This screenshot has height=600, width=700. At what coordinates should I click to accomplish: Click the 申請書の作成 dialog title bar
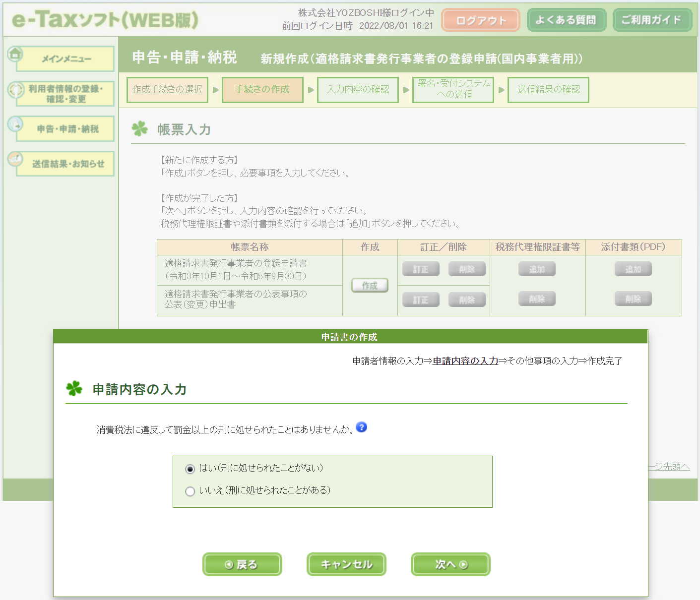click(x=350, y=337)
